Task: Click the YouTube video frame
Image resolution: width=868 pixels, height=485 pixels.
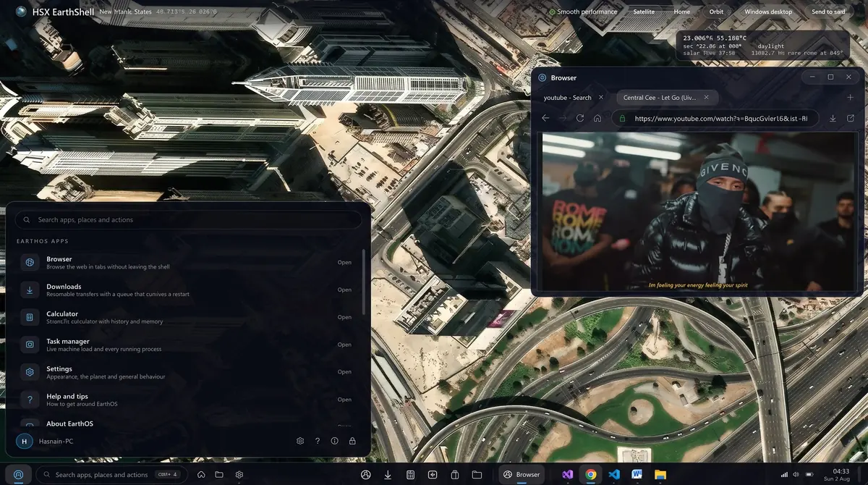Action: (697, 211)
